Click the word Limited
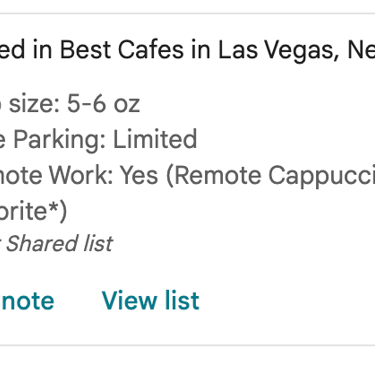The width and height of the screenshot is (375, 366). coord(155,139)
